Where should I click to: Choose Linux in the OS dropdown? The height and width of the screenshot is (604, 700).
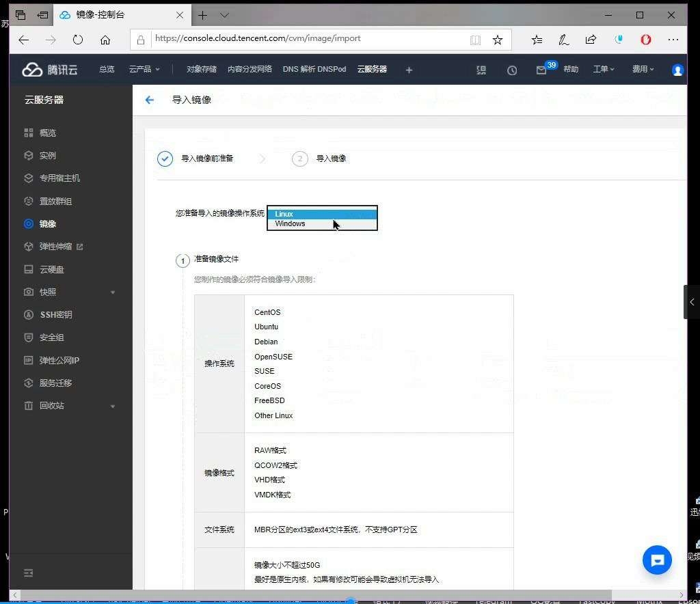click(x=322, y=214)
